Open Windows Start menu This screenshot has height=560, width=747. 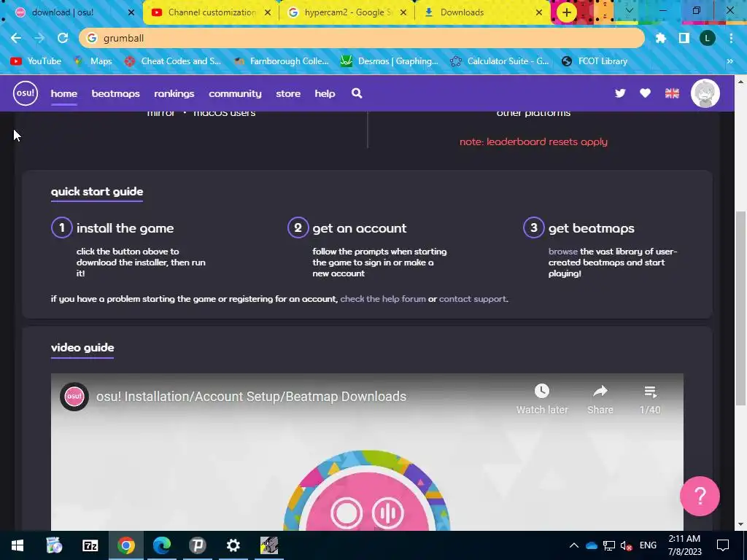point(18,545)
